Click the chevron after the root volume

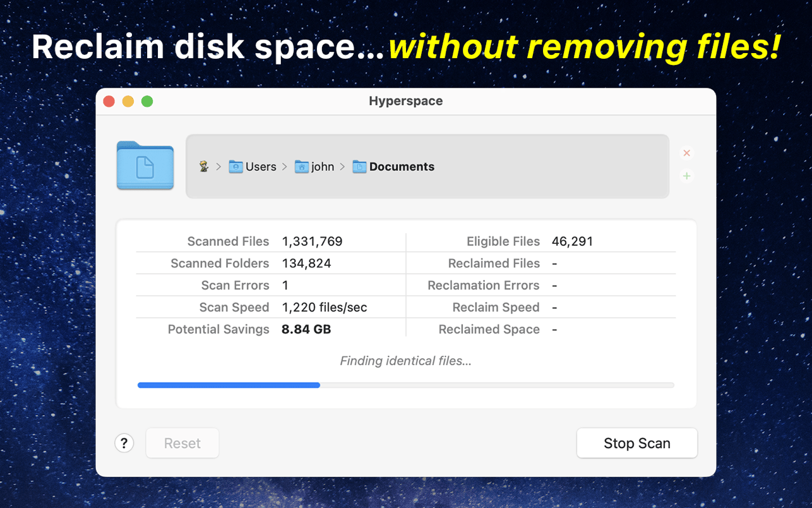click(x=218, y=166)
